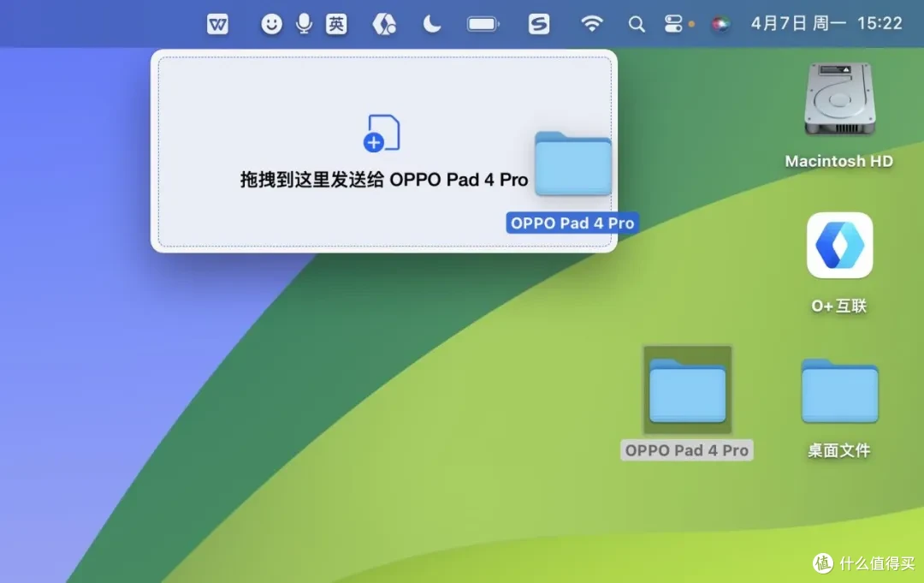Open the WPS Office menu bar icon

pyautogui.click(x=217, y=24)
